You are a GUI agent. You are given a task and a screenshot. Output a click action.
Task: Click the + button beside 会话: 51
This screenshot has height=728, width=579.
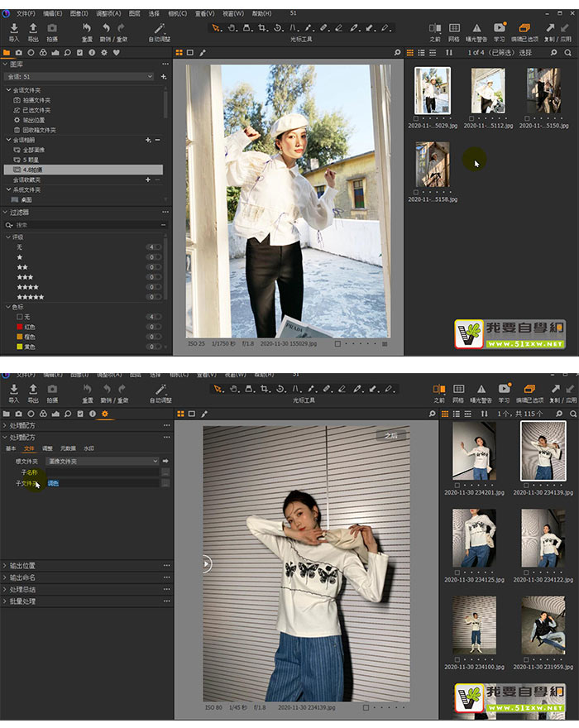pyautogui.click(x=164, y=77)
